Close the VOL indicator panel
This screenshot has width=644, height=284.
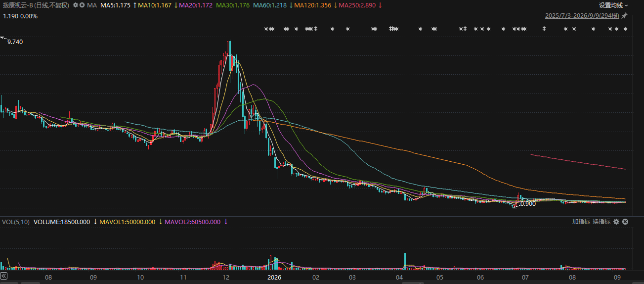[625, 222]
